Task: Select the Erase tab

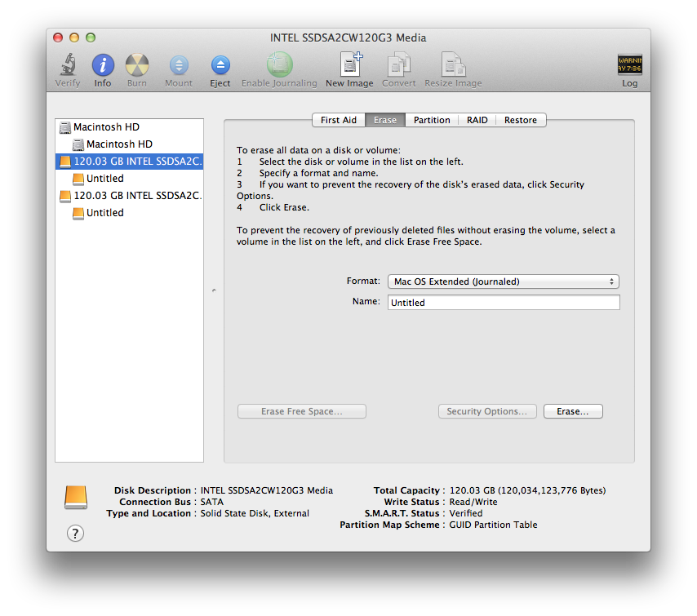Action: (385, 120)
